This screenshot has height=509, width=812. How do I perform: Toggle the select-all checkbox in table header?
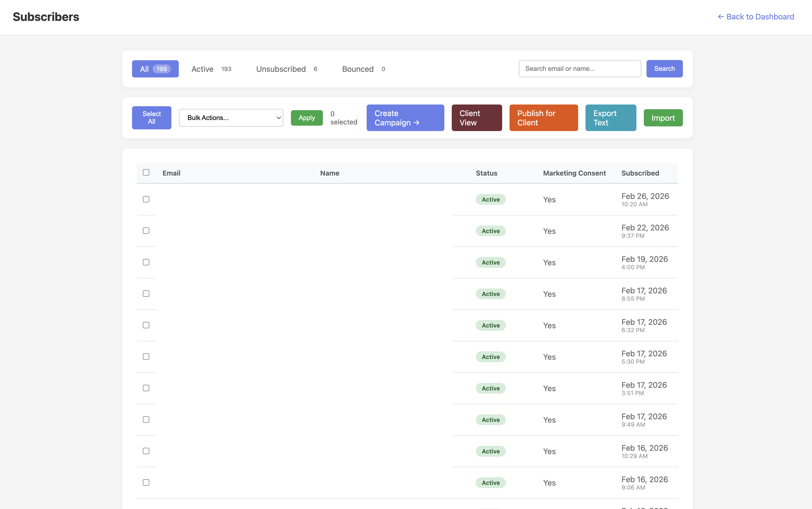[x=146, y=172]
